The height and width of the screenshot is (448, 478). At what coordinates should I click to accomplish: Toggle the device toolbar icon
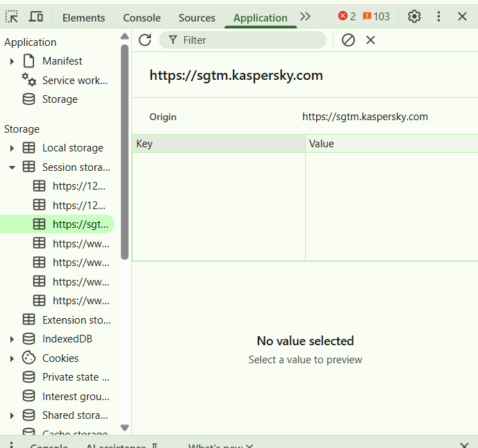point(36,17)
